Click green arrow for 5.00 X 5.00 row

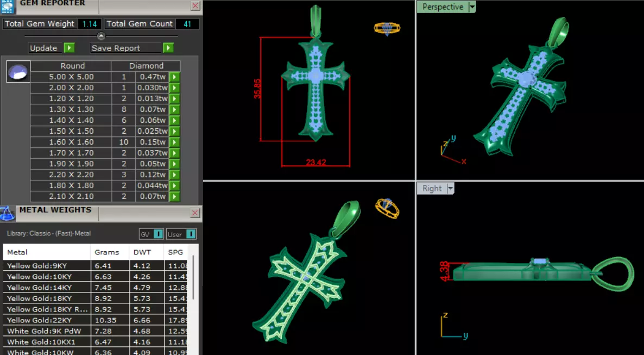coord(174,77)
